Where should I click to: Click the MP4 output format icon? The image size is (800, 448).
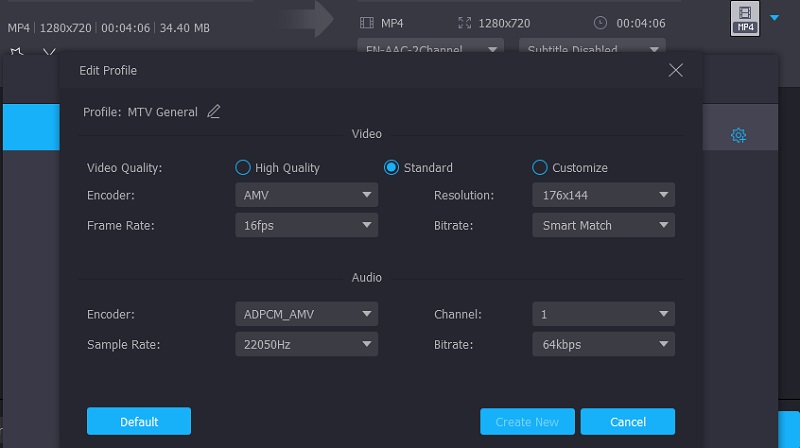pos(745,18)
